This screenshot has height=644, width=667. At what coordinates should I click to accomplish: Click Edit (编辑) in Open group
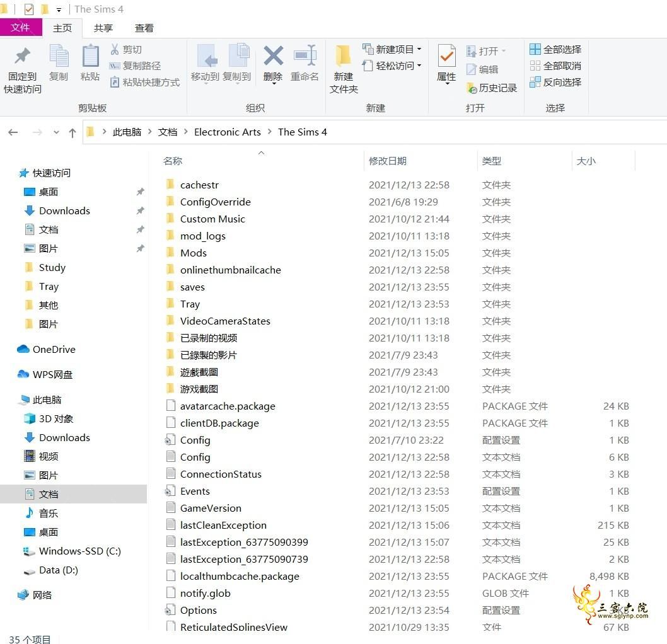[482, 69]
